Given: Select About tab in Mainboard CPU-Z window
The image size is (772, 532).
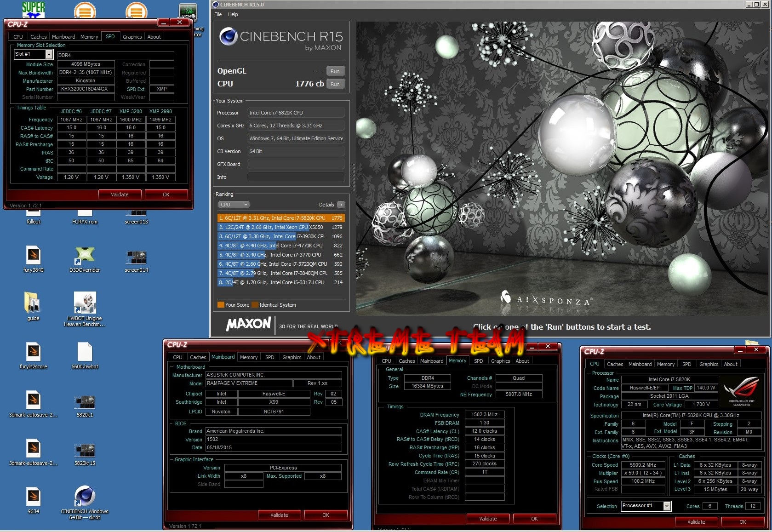Looking at the screenshot, I should coord(314,357).
